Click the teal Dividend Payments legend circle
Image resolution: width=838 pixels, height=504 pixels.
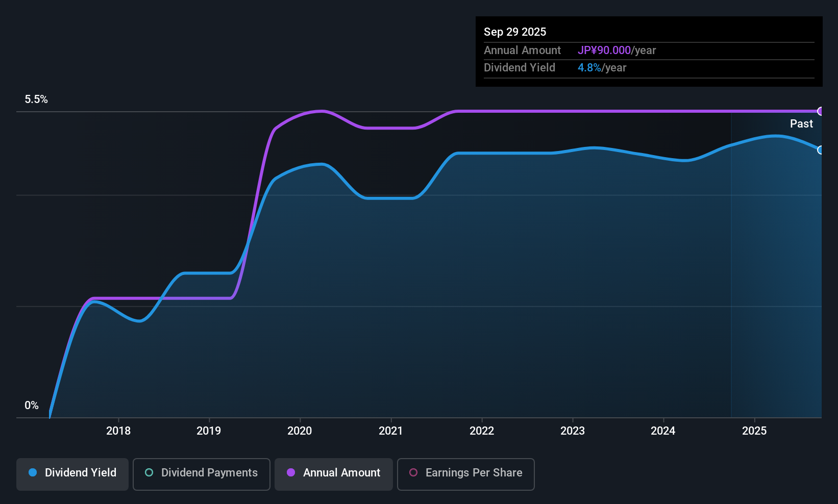coord(149,472)
